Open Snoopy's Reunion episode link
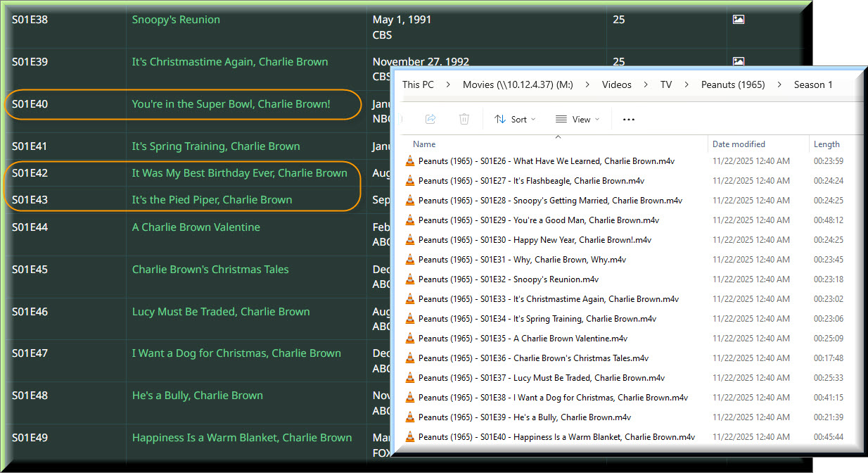 pyautogui.click(x=176, y=20)
